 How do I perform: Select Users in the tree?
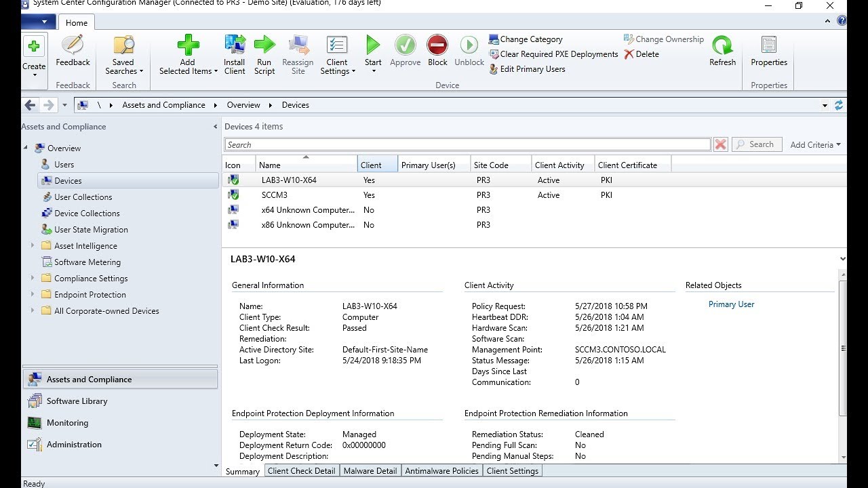64,164
